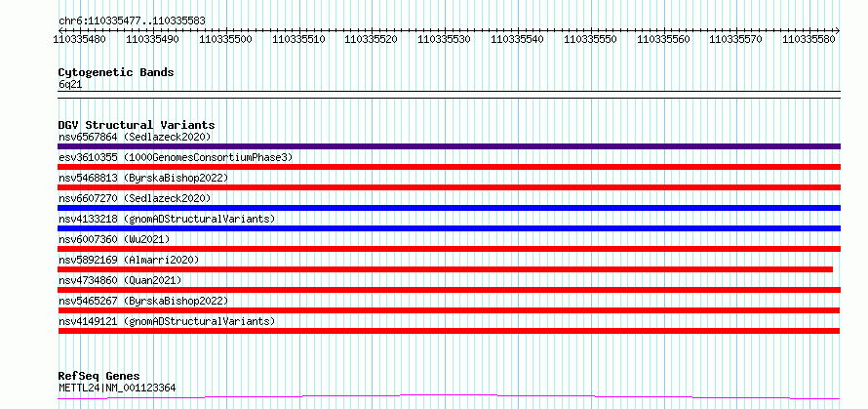
Task: Click the red esv3610355 variant bar
Action: click(x=449, y=167)
